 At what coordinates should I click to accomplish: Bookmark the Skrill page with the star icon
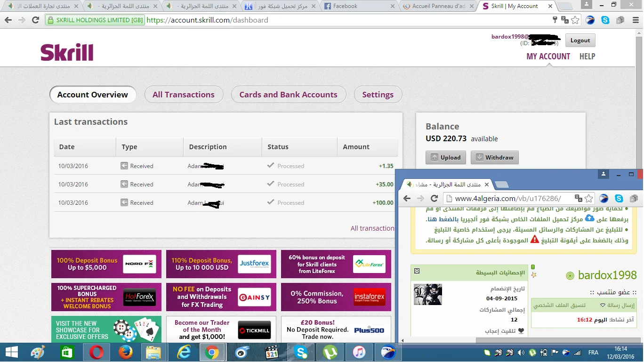[575, 20]
